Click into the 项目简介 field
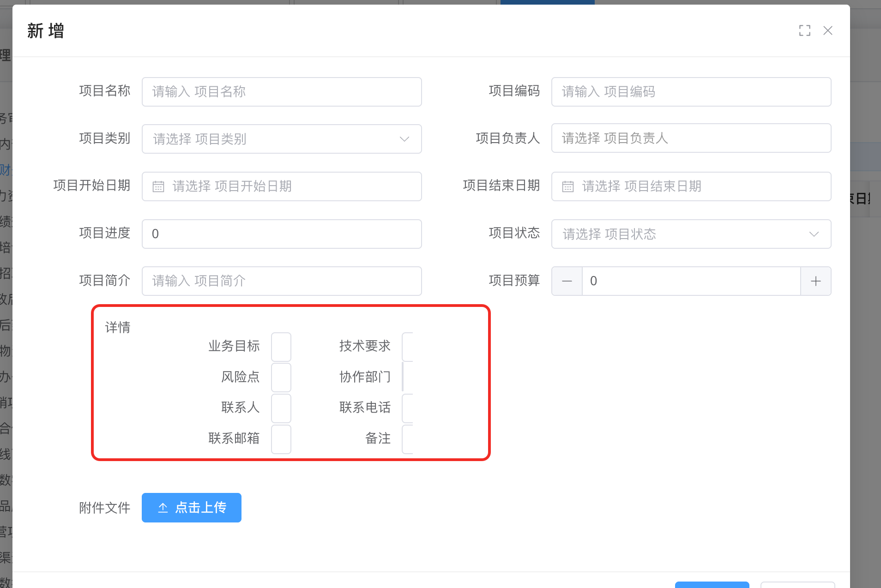 pyautogui.click(x=281, y=281)
